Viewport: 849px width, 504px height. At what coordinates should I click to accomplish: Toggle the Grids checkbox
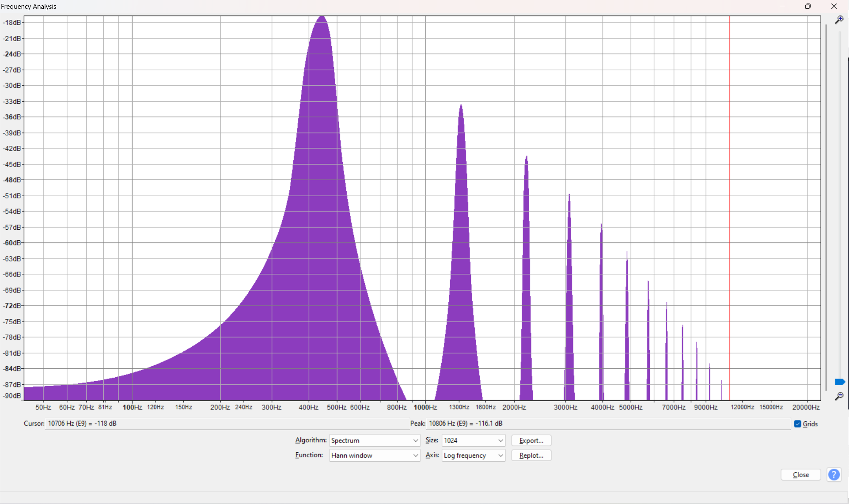coord(797,424)
